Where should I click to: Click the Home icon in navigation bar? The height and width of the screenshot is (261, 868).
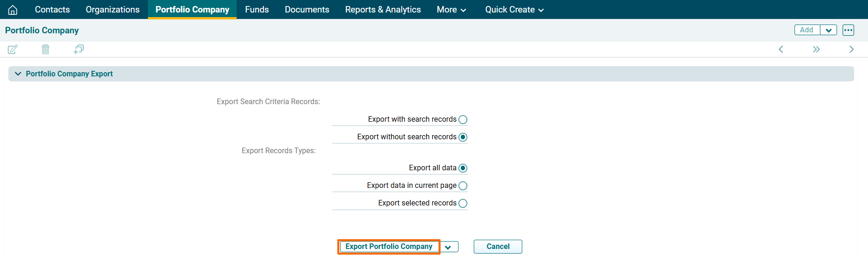(x=13, y=10)
